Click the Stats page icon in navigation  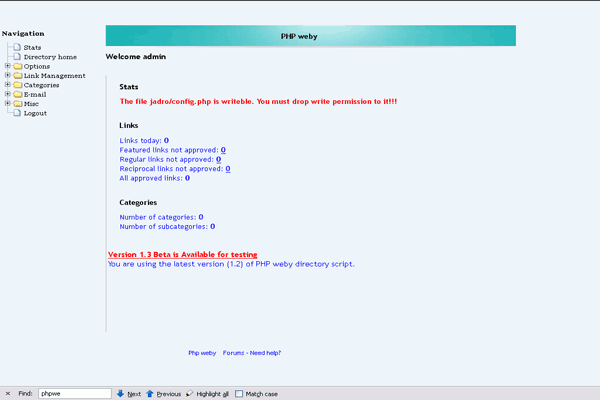(x=17, y=47)
